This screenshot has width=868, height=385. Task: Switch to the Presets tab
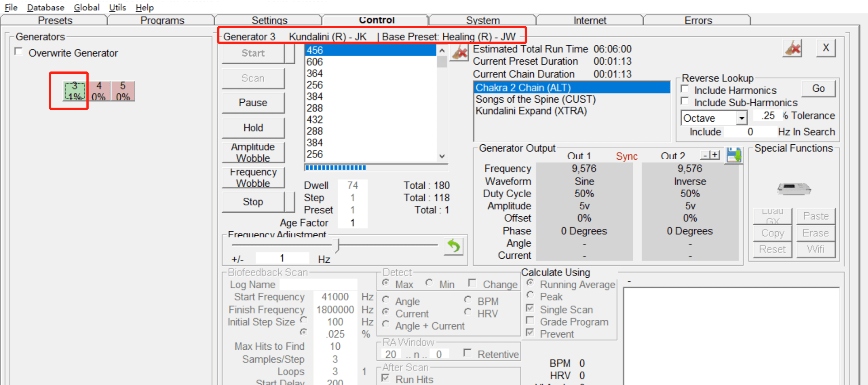click(55, 20)
